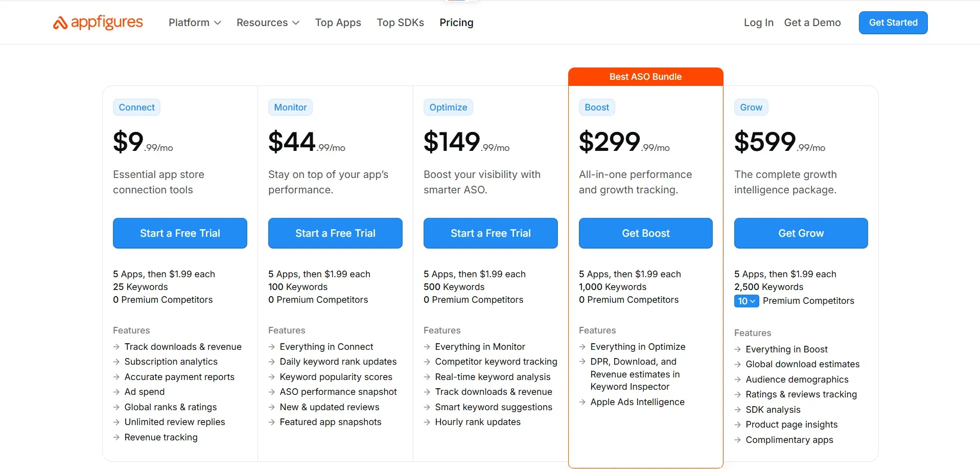Select the Monitor plan badge
The height and width of the screenshot is (469, 980).
tap(290, 107)
